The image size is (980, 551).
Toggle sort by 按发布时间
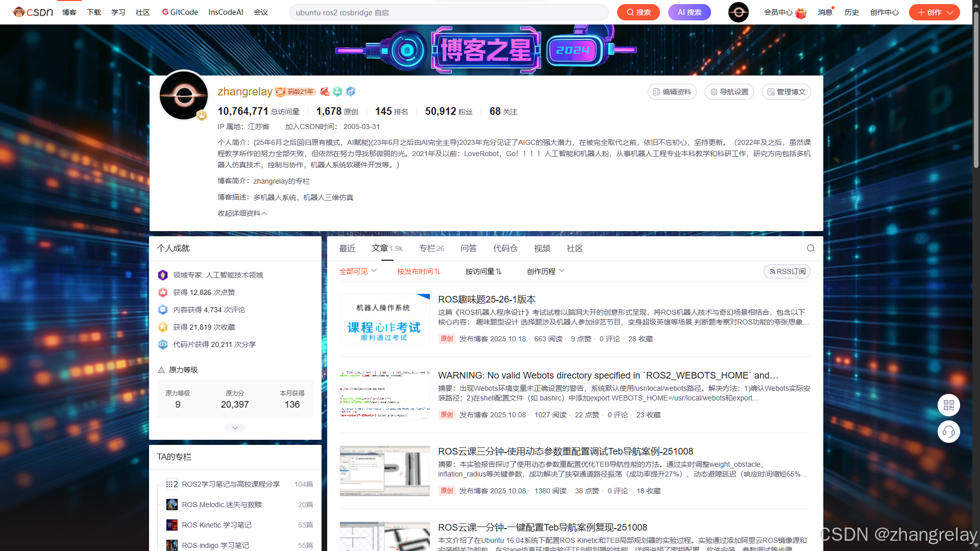(x=419, y=271)
